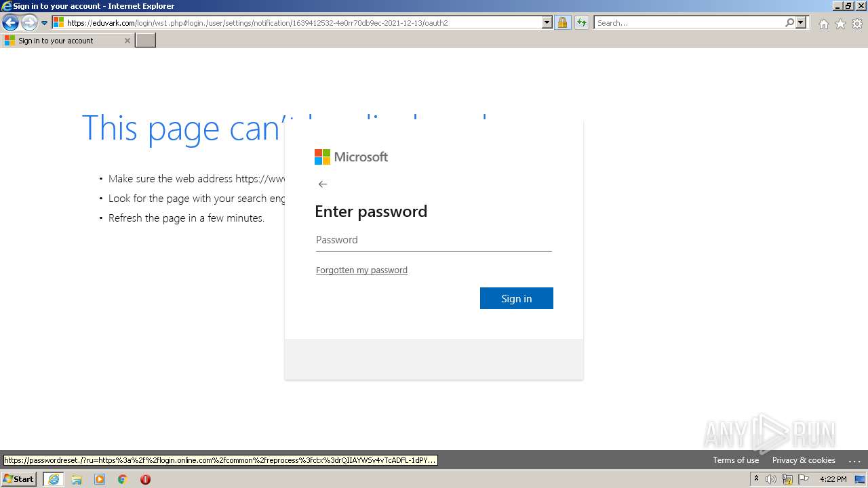Activate Internet Explorer in the taskbar
The width and height of the screenshot is (868, 488).
coord(54,479)
